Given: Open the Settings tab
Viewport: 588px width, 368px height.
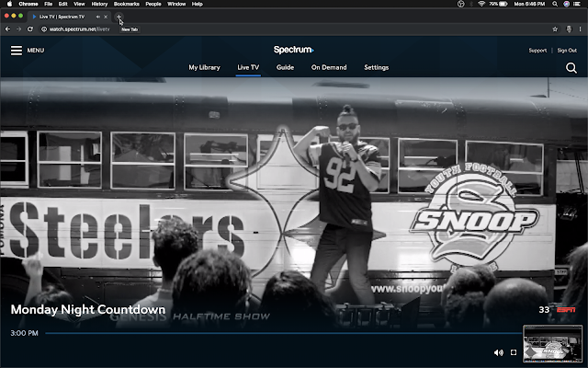Looking at the screenshot, I should click(376, 67).
